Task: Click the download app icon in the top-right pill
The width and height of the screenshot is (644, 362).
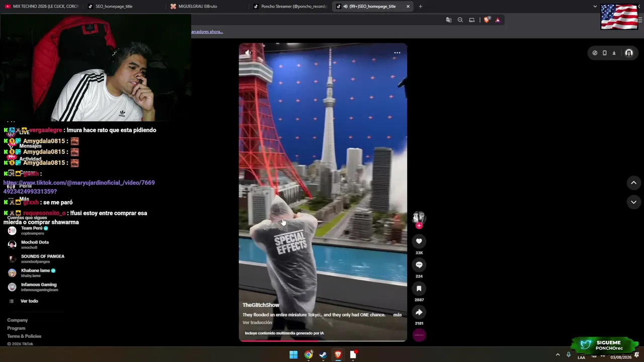Action: (x=614, y=53)
